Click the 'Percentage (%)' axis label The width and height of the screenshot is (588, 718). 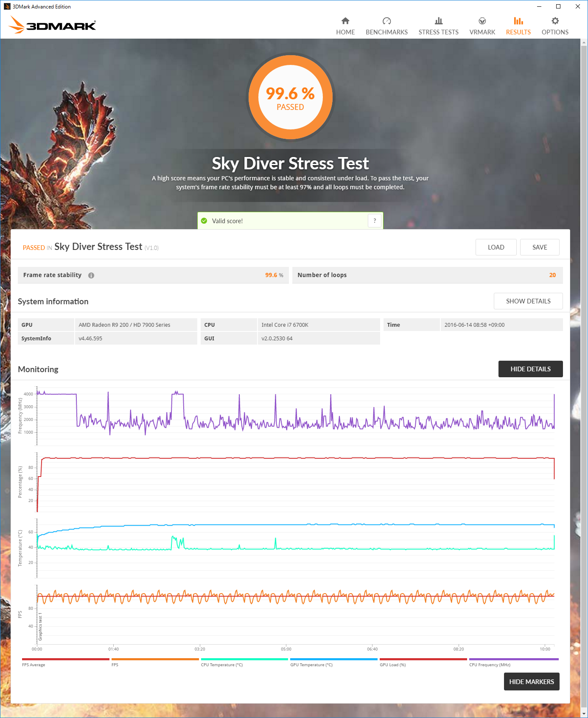coord(20,482)
